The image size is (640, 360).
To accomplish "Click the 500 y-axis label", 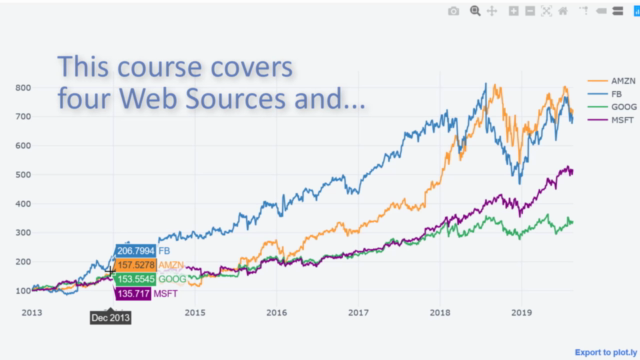I will (23, 175).
